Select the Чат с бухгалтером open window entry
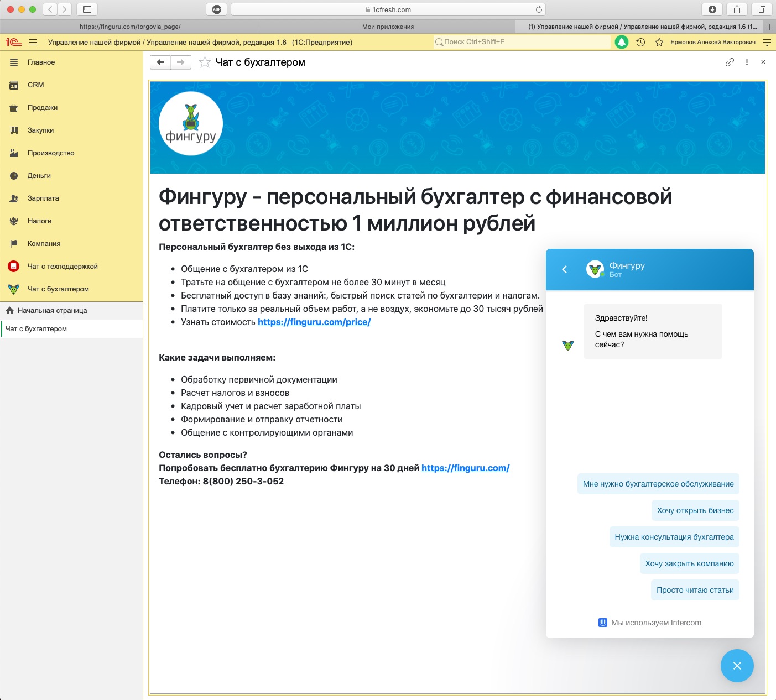This screenshot has width=776, height=700. [71, 329]
